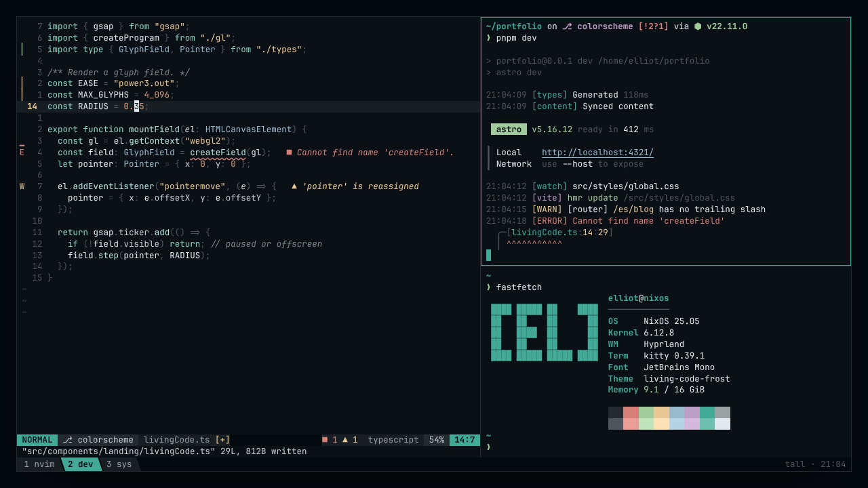
Task: Click the '14:7' cursor position in statusline
Action: [465, 440]
